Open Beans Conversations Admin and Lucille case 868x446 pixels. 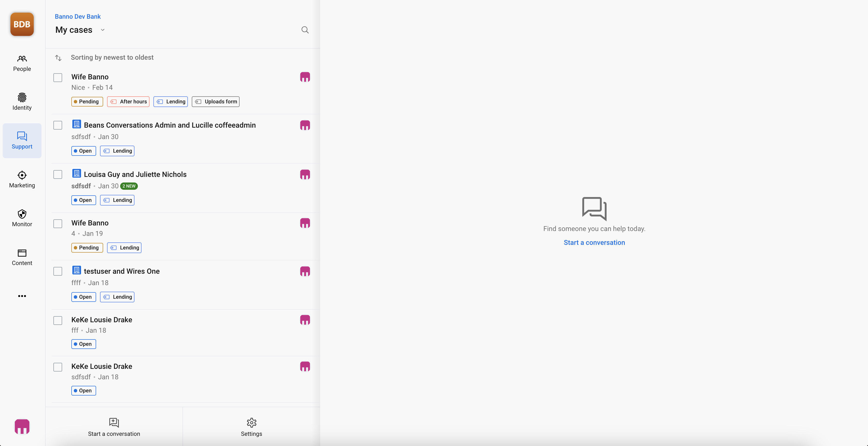point(169,125)
